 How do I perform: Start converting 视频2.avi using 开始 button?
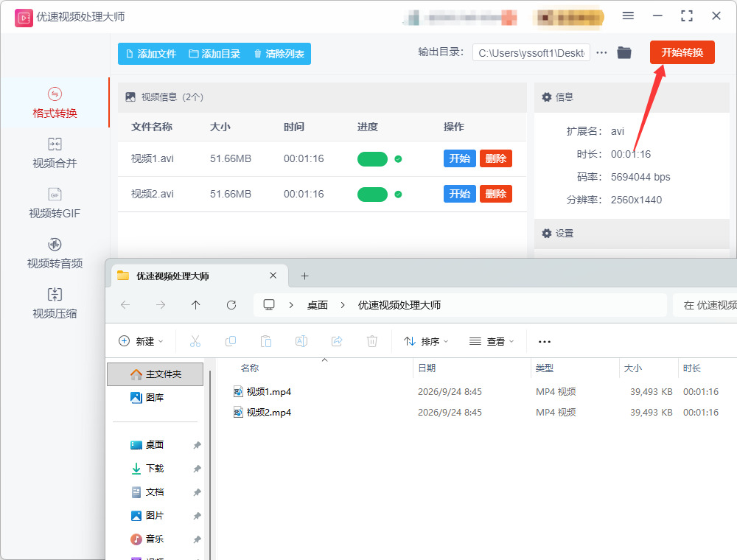(x=459, y=194)
